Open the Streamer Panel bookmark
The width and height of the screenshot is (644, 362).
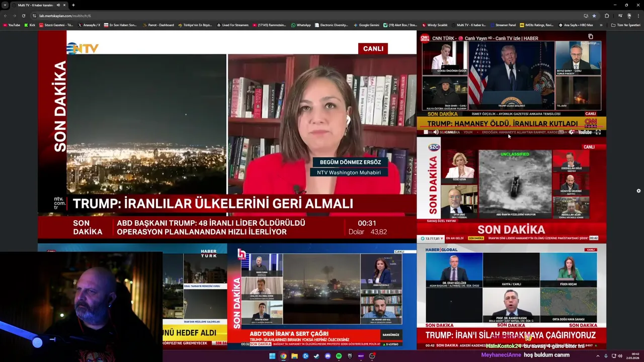[x=503, y=25]
